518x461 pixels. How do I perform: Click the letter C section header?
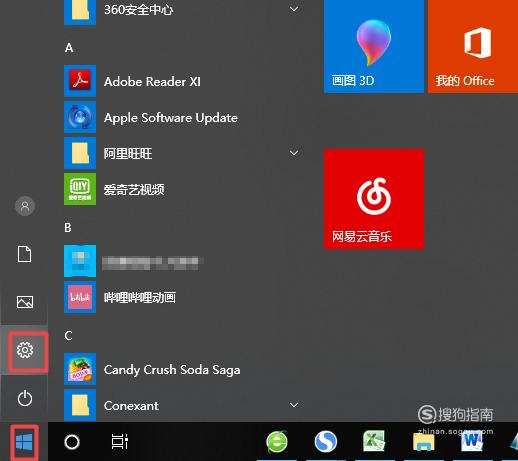[68, 336]
